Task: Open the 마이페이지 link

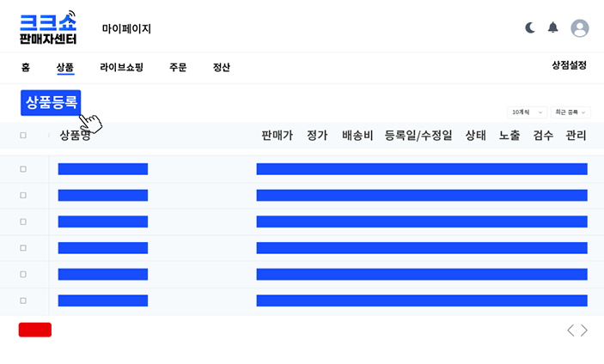Action: 126,28
